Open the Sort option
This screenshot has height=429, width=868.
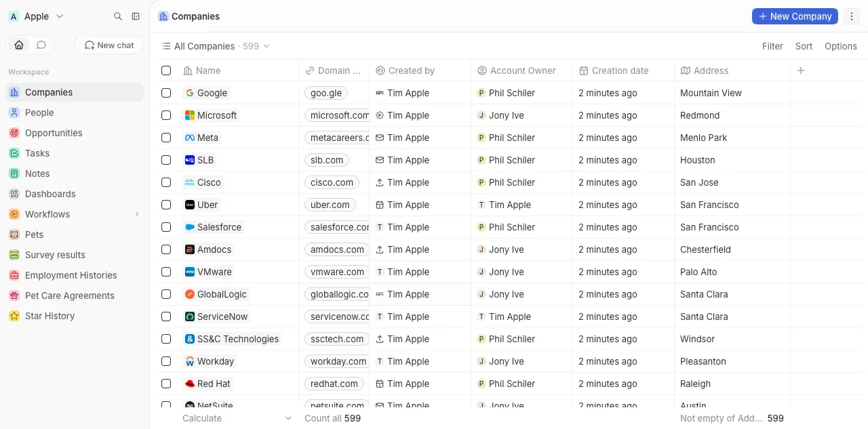804,46
